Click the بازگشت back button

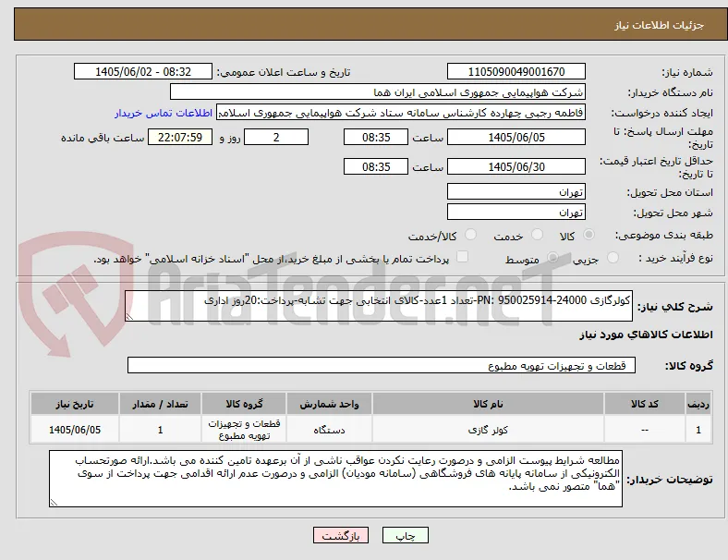341,536
